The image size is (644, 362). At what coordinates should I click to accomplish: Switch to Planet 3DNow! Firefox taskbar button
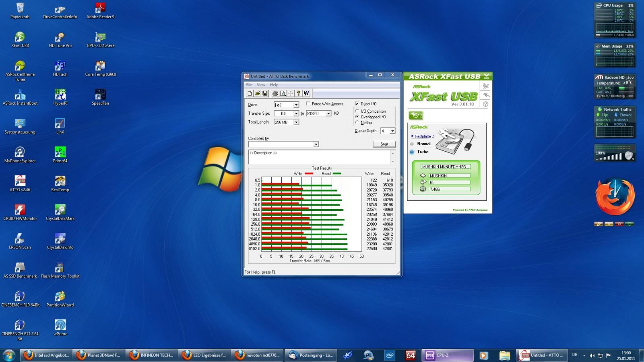99,355
